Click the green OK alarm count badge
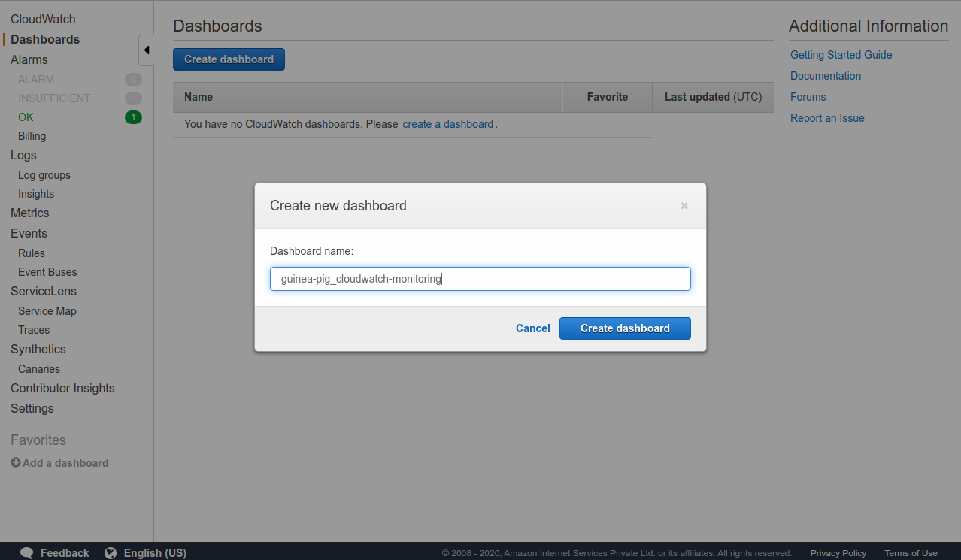This screenshot has width=961, height=560. pos(133,117)
